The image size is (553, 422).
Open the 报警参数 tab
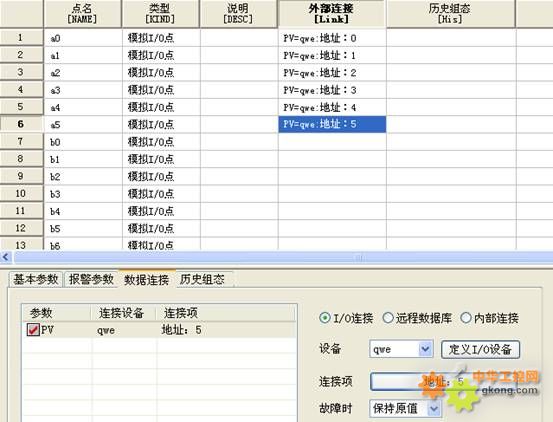pos(91,280)
